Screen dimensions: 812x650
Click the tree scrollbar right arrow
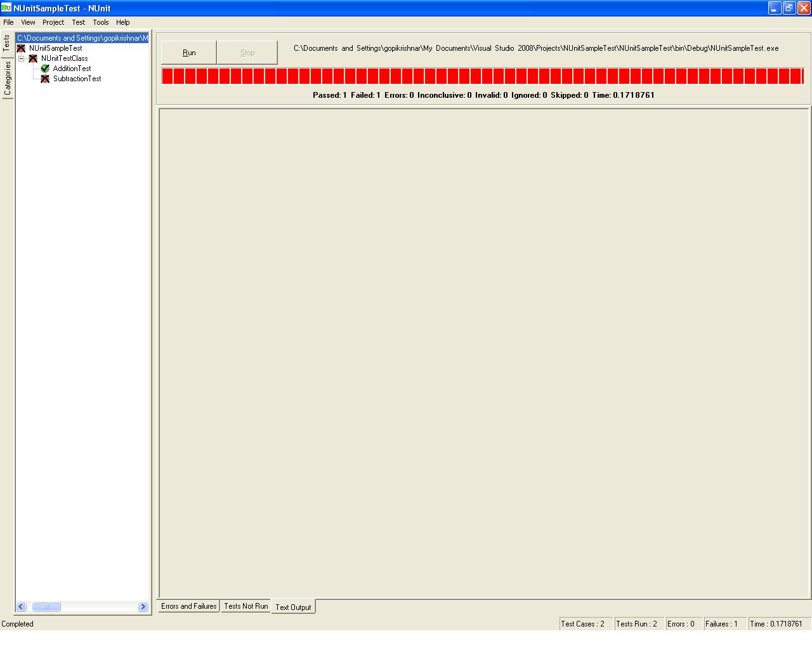coord(143,607)
